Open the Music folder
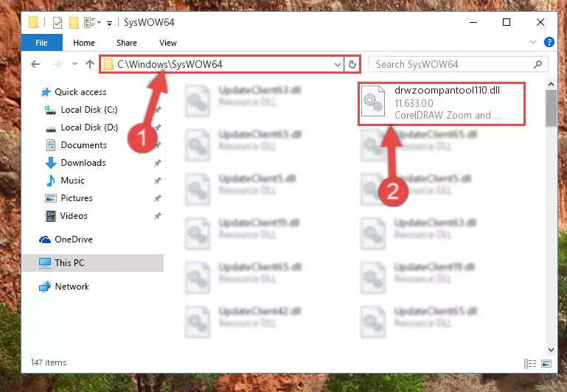567x392 pixels. coord(72,181)
